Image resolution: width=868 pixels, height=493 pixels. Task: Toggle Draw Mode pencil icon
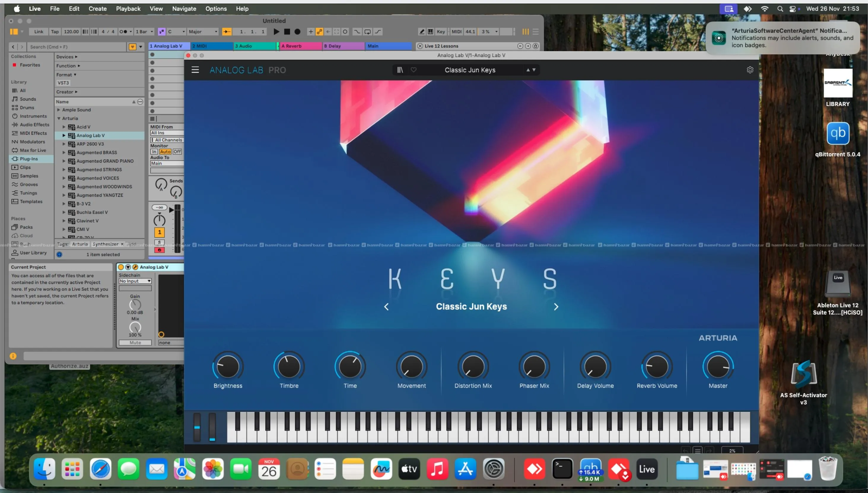[422, 31]
